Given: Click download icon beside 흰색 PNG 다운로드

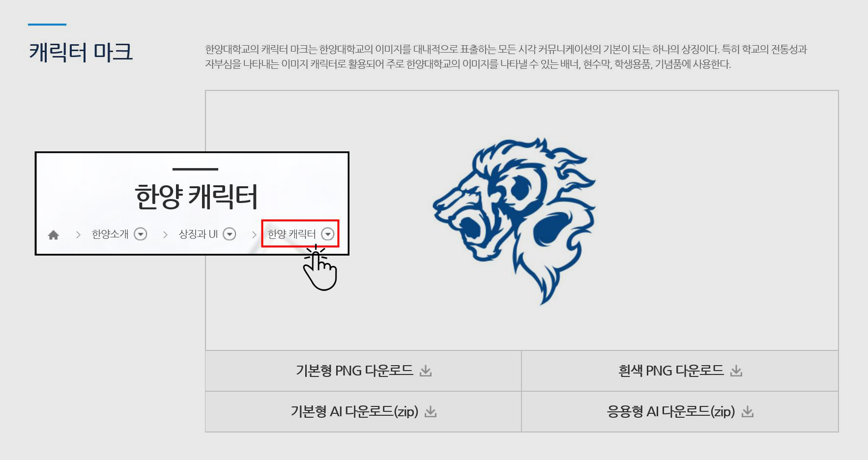Looking at the screenshot, I should [x=736, y=371].
